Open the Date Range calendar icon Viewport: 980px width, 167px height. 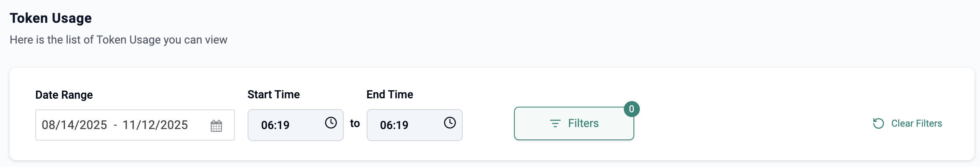pyautogui.click(x=216, y=126)
